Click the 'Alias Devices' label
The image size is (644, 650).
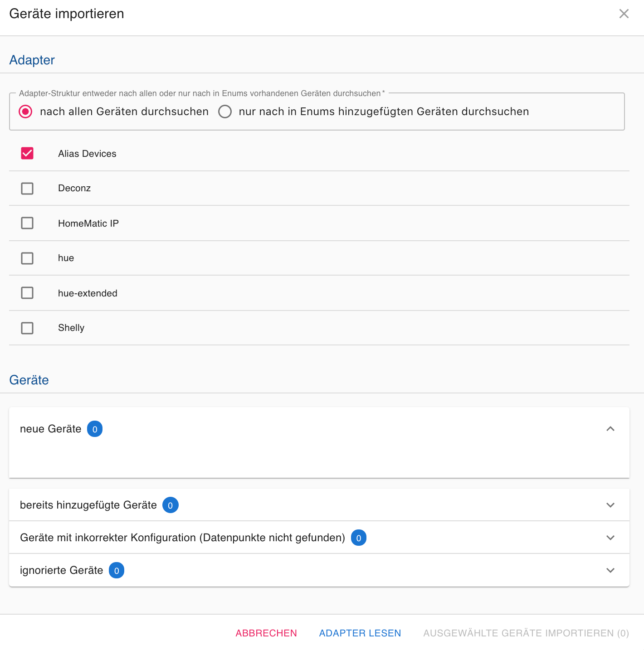[x=87, y=154]
